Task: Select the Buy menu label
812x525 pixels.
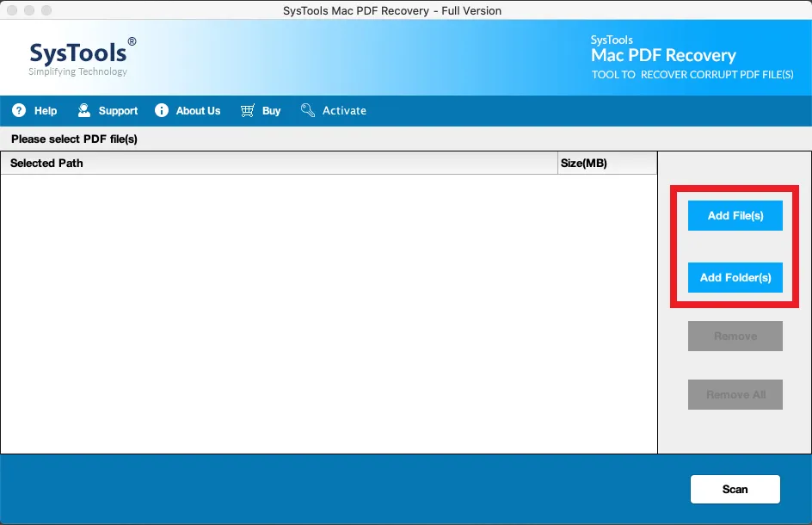Action: pyautogui.click(x=271, y=111)
